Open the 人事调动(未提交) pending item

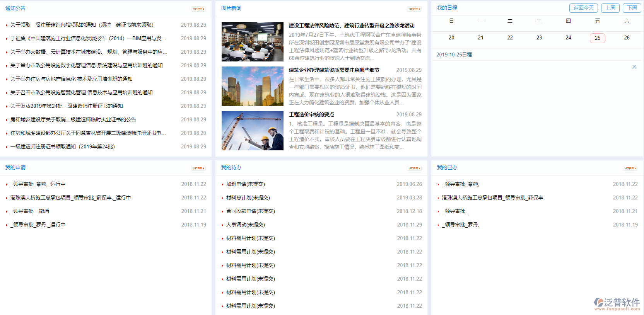pyautogui.click(x=245, y=225)
